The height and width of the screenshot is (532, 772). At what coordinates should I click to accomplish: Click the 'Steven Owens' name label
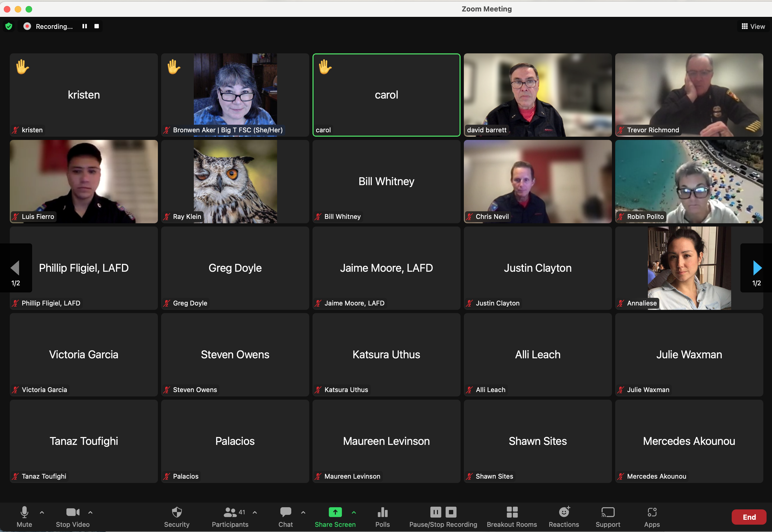tap(195, 390)
